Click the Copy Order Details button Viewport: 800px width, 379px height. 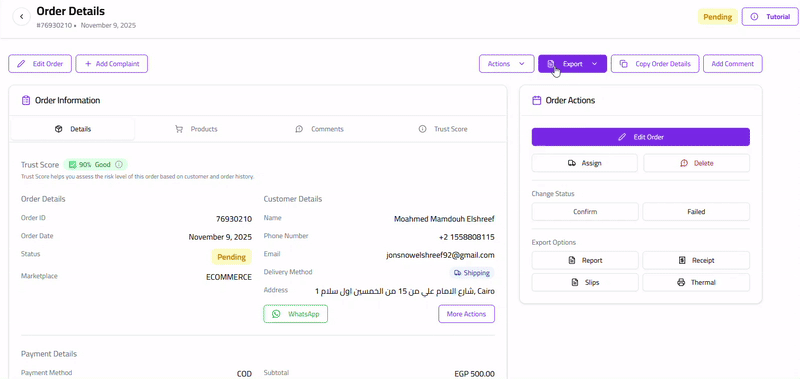655,64
